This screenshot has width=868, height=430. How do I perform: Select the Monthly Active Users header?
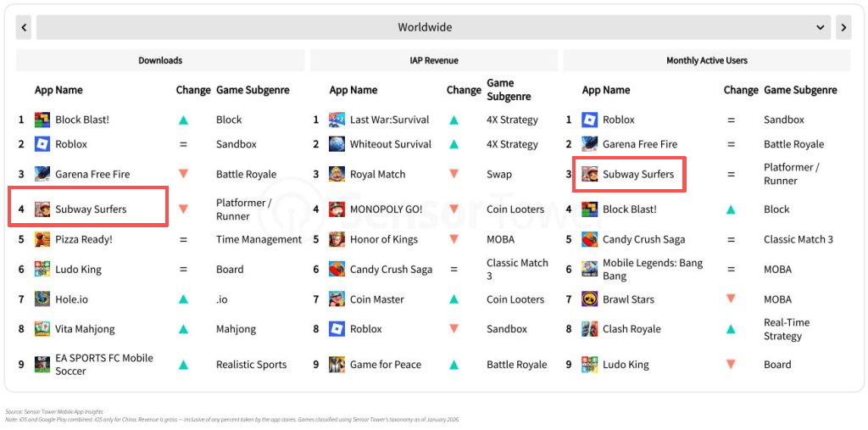coord(706,60)
